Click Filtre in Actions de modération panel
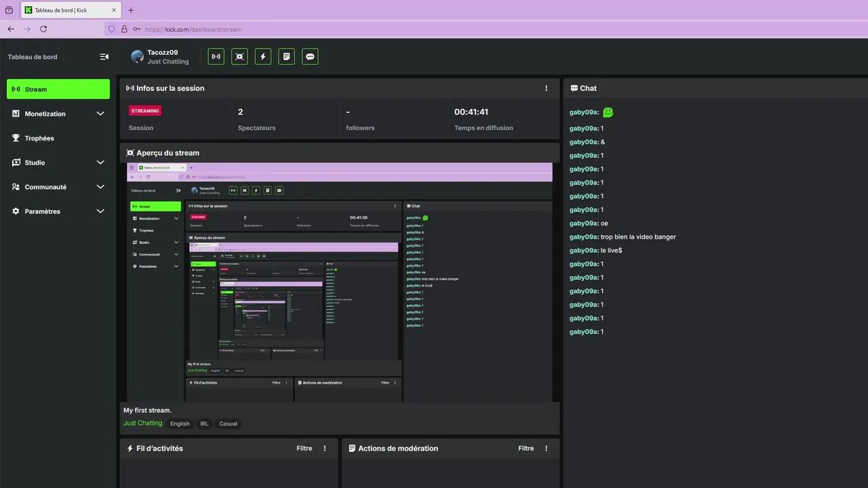This screenshot has width=868, height=488. (526, 449)
